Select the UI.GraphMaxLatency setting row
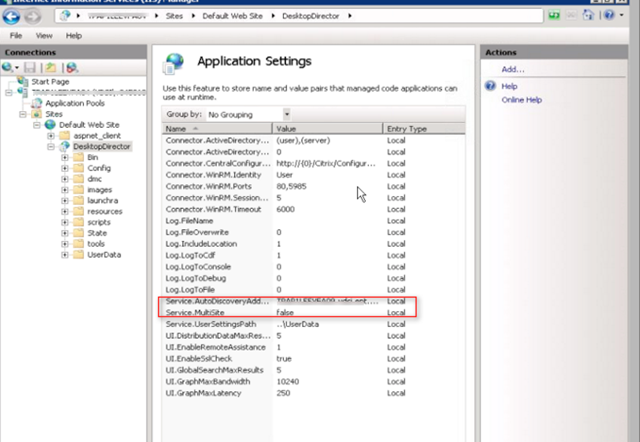Viewport: 640px width, 442px height. pyautogui.click(x=313, y=393)
